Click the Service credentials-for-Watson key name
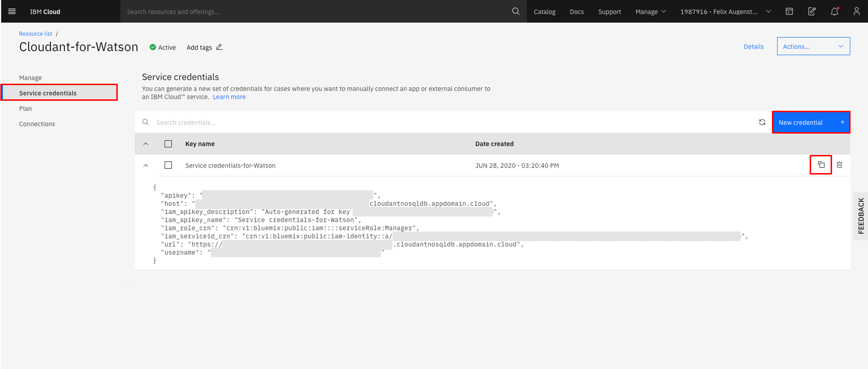 [x=230, y=165]
